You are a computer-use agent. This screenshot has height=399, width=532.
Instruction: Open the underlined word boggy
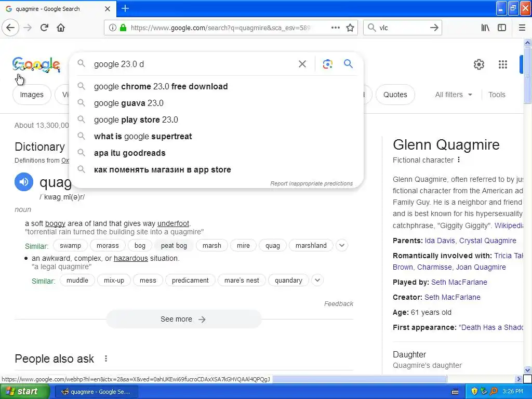point(55,223)
